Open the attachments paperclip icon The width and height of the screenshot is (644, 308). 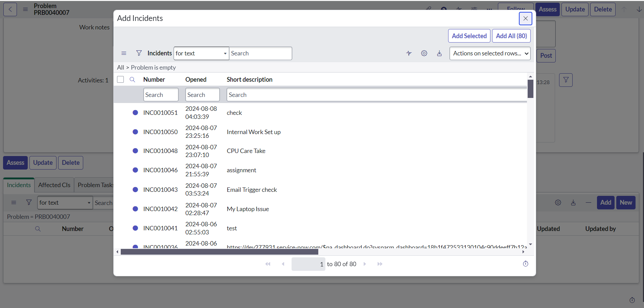[429, 9]
